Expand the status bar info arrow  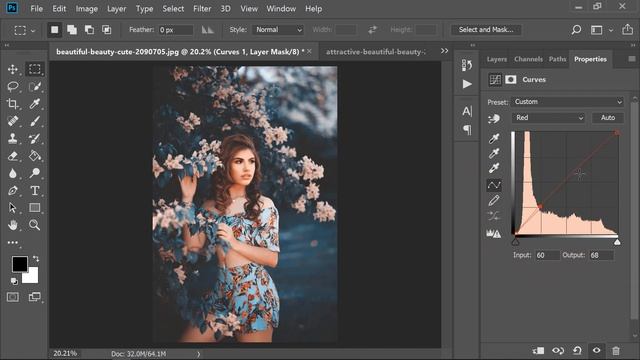[198, 354]
